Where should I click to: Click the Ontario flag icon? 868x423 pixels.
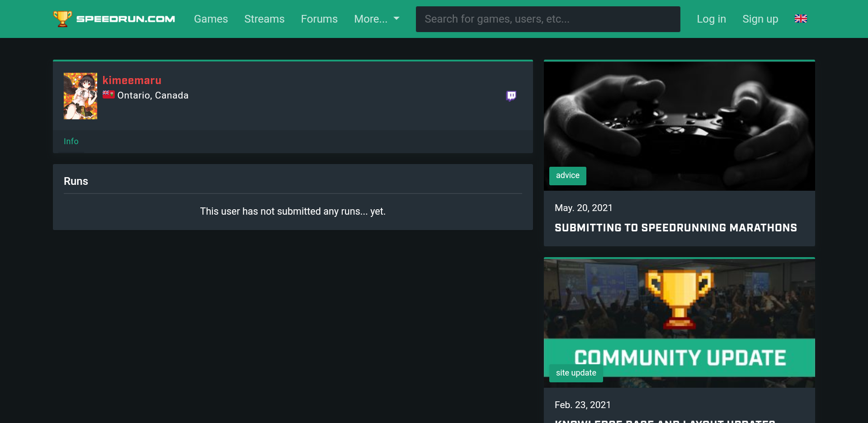pos(108,94)
